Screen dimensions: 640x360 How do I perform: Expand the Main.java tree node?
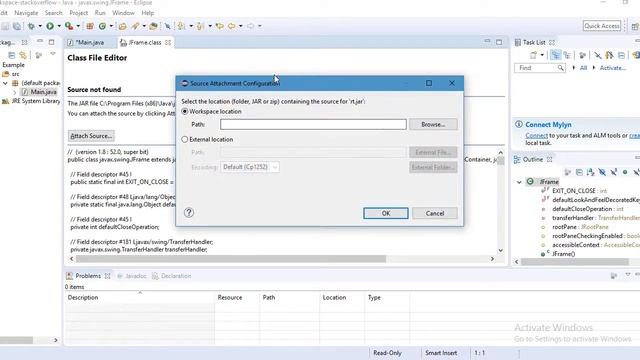tap(15, 92)
